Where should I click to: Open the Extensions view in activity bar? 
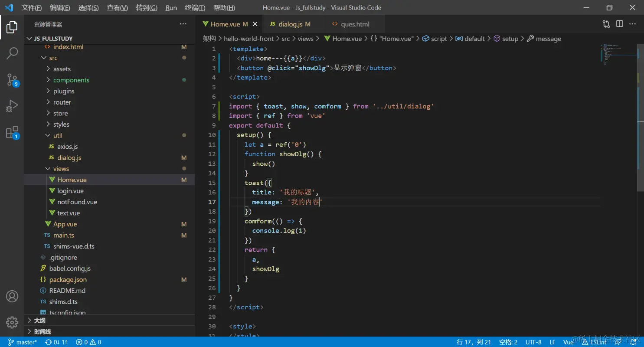pos(13,132)
